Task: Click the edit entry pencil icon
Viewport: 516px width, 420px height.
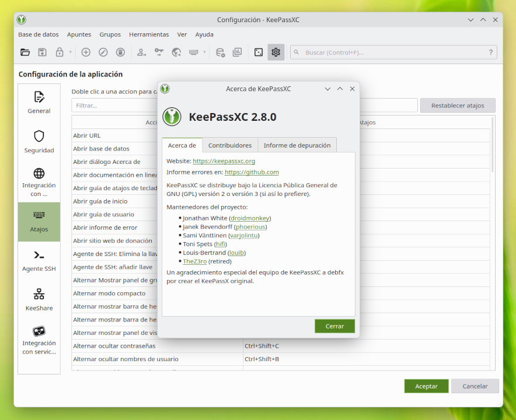Action: tap(103, 52)
